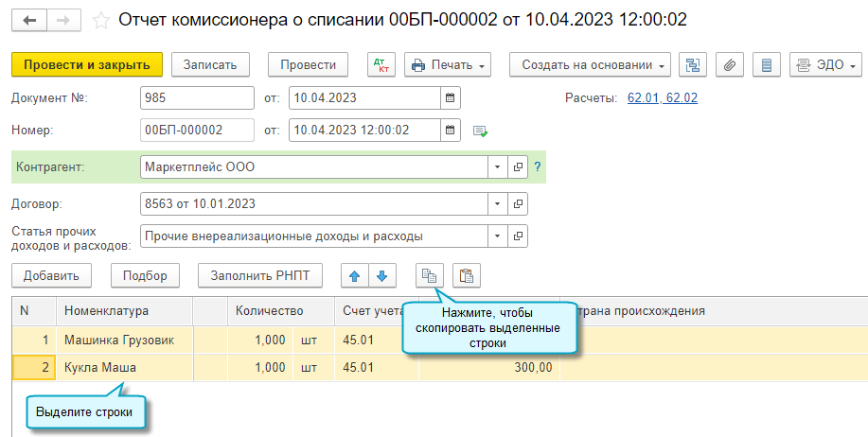868x437 pixels.
Task: Open the Печать dropdown menu
Action: coord(448,64)
